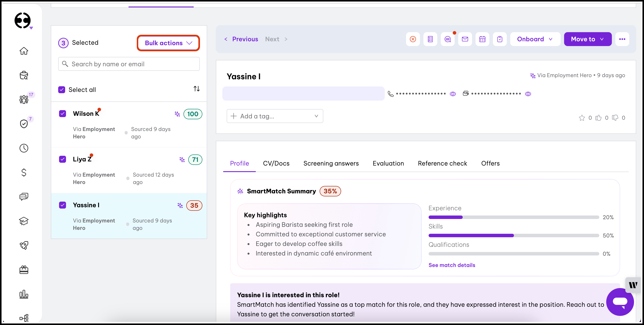Uncheck Wilson K's checkbox
Viewport: 644px width, 325px height.
[63, 114]
